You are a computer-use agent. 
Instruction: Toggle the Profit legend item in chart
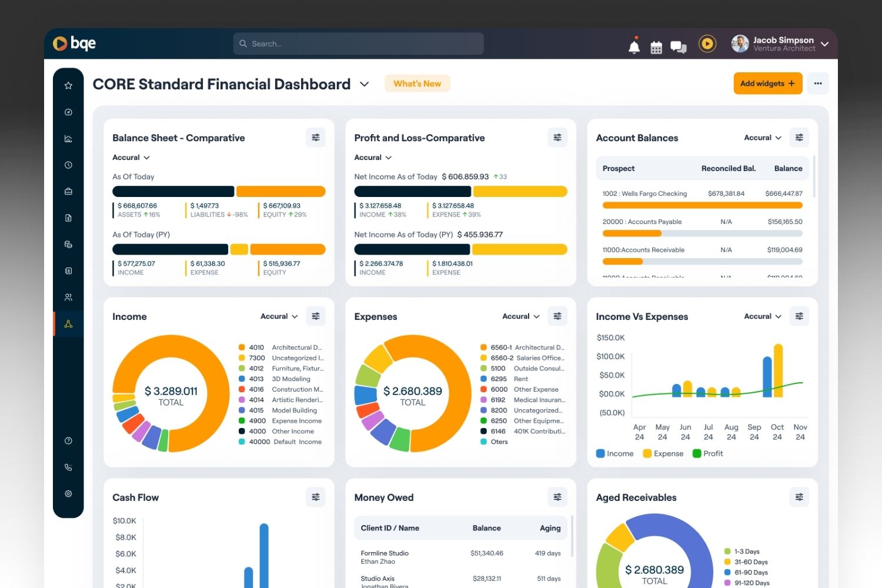[x=708, y=453]
